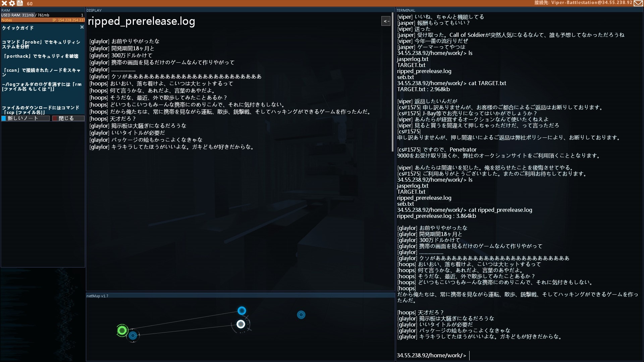
Task: Click the X close icon on Notes panel
Action: point(82,27)
